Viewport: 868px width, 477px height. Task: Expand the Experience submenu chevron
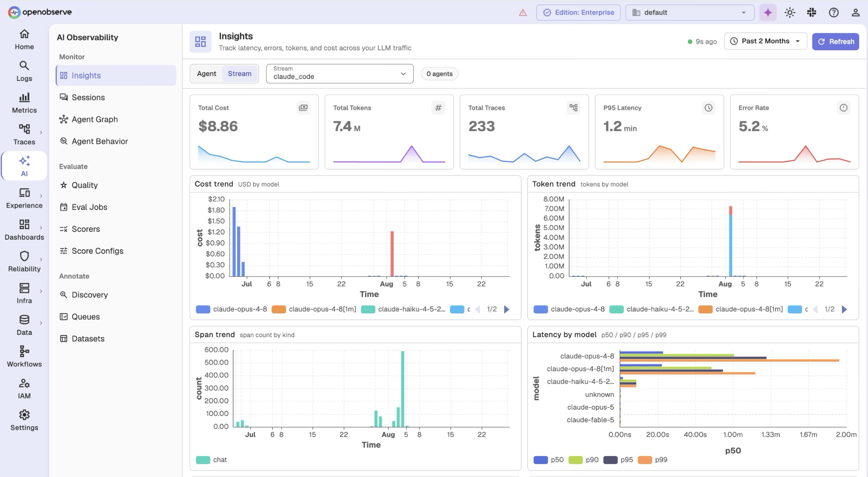41,196
